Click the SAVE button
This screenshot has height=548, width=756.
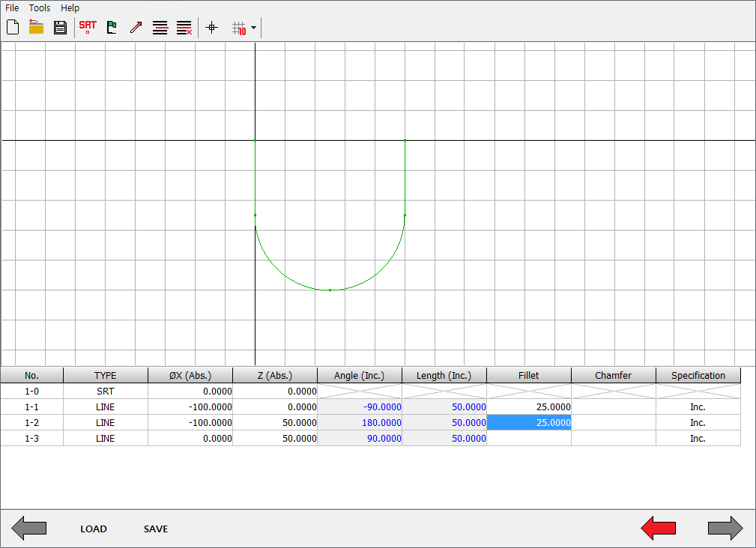[156, 529]
